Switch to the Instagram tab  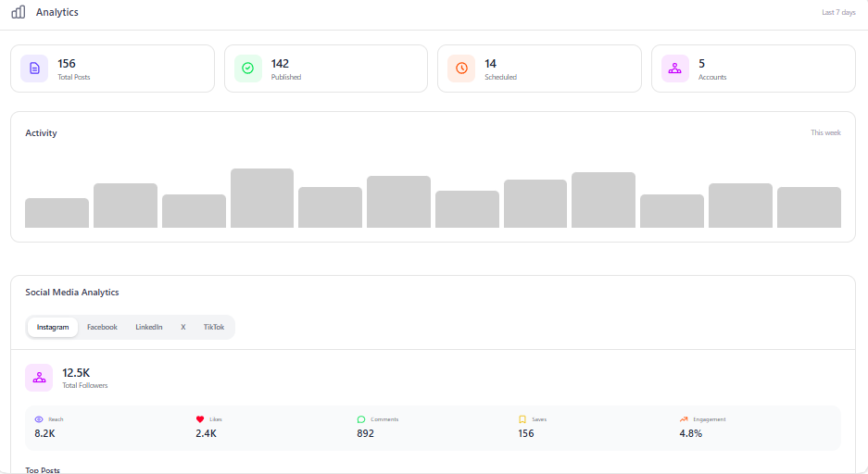(53, 327)
